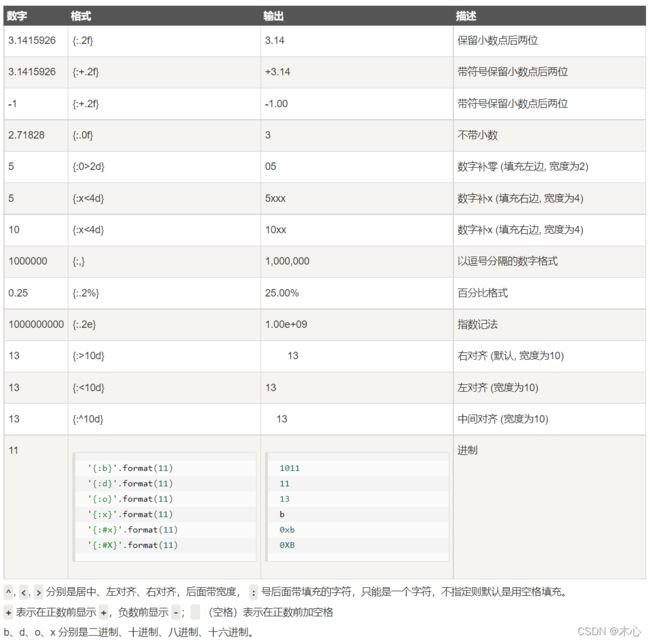Viewport: 650px width, 642px height.
Task: Click description 右对齐 (默认, 宽度为10)
Action: click(x=510, y=356)
